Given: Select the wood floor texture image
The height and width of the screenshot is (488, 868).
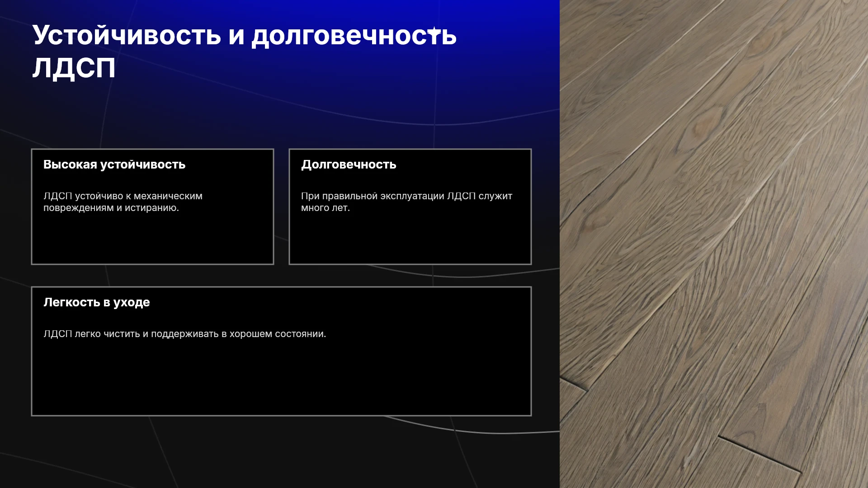Looking at the screenshot, I should (714, 244).
